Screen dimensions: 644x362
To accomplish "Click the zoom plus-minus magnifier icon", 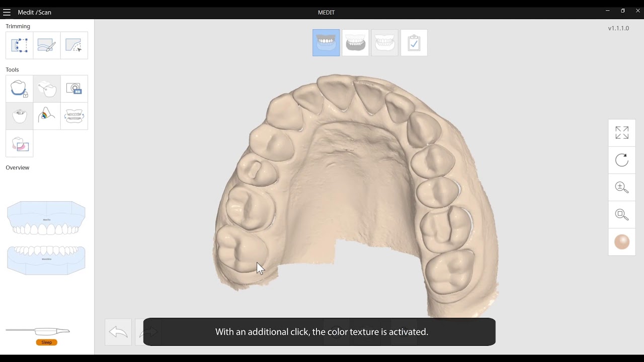I will (x=622, y=188).
